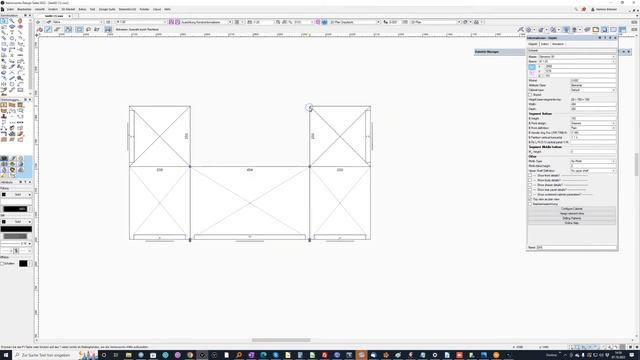The height and width of the screenshot is (360, 640).
Task: Click the Name field at bottom of info palette
Action: coord(576,247)
